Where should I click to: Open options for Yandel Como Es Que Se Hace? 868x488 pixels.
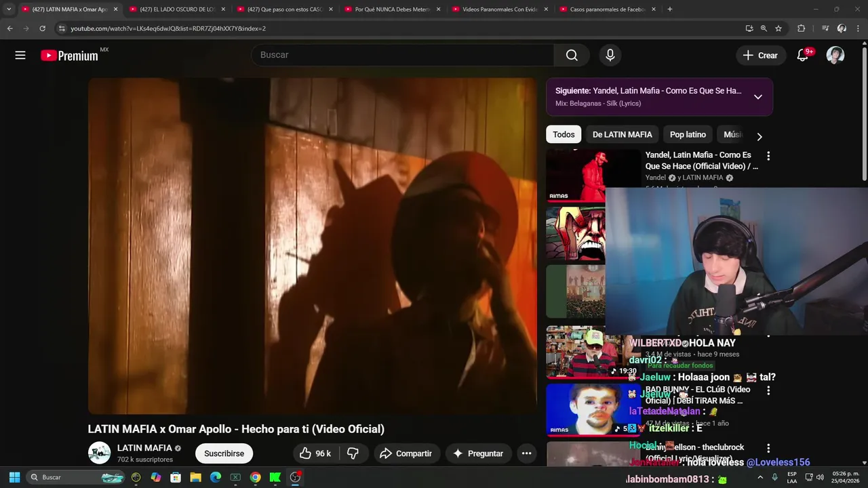pos(768,156)
